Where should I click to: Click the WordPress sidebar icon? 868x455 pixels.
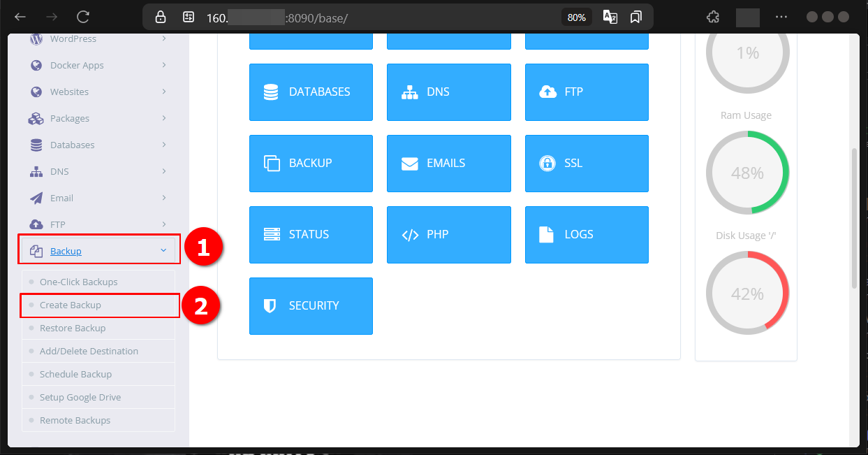[36, 39]
